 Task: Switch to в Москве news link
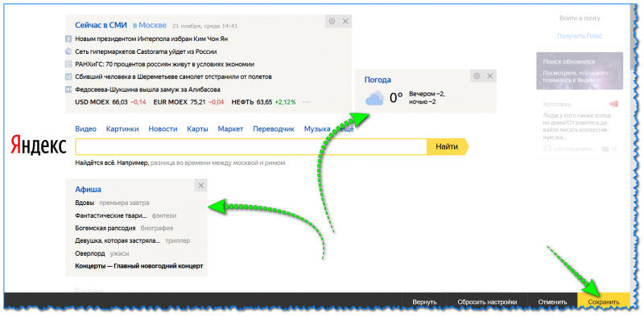[x=150, y=26]
